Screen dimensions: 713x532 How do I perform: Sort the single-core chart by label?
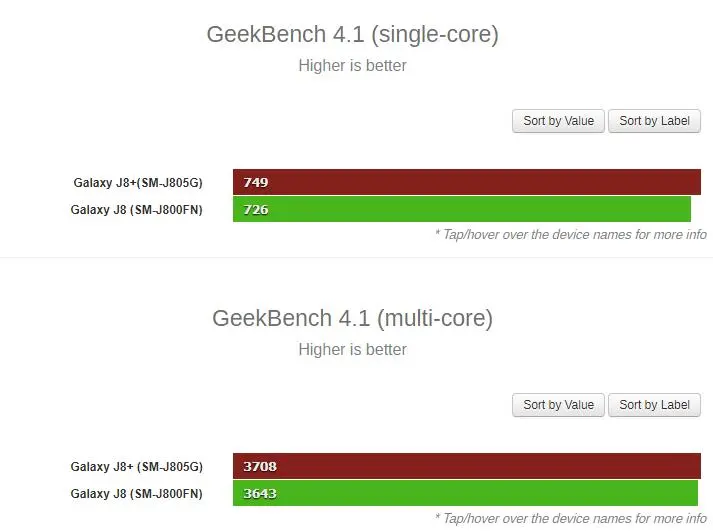[654, 121]
